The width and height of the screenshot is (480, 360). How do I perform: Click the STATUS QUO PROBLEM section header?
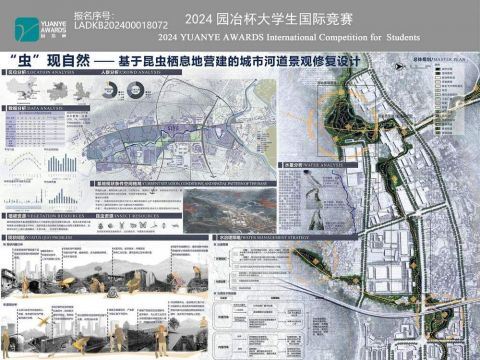(105, 237)
